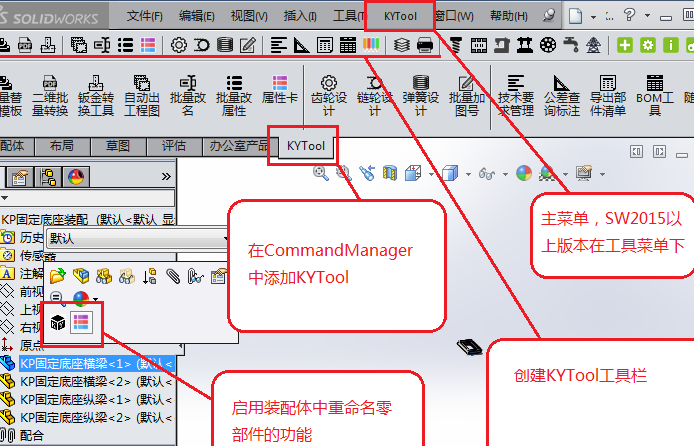Screen dimensions: 694x446
Task: Expand appearance ball dropdown in context toolbar
Action: point(96,299)
